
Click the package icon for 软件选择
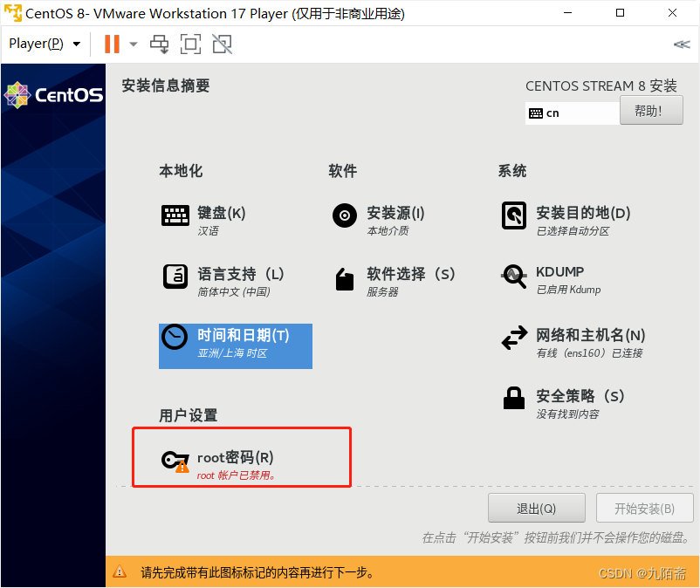[x=345, y=279]
